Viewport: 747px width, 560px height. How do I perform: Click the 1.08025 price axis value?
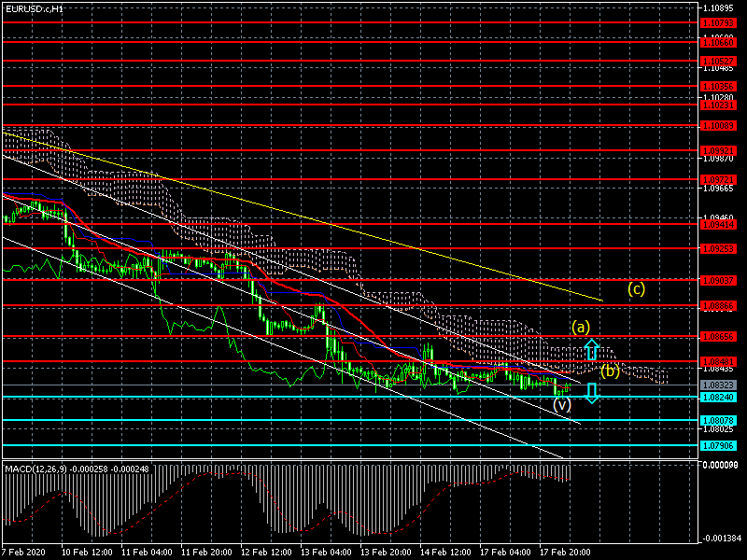(x=718, y=428)
